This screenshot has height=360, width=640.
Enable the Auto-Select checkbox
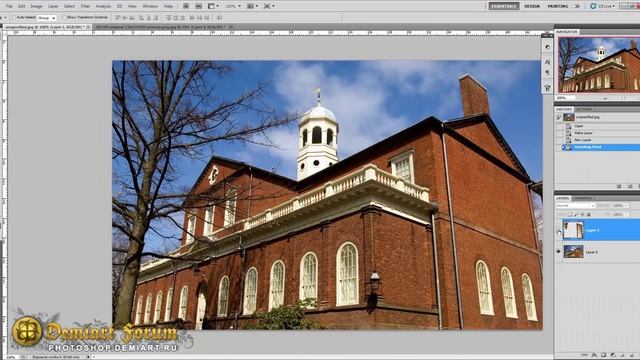tap(15, 18)
